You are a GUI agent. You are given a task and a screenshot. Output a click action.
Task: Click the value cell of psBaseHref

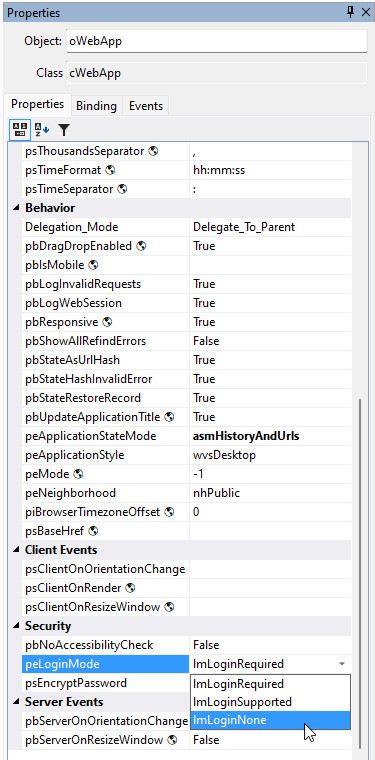pos(270,531)
